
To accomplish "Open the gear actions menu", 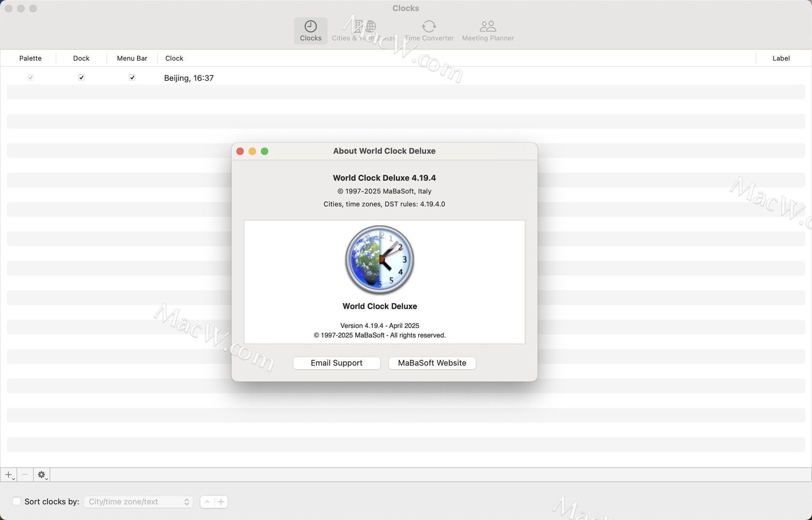I will tap(41, 475).
